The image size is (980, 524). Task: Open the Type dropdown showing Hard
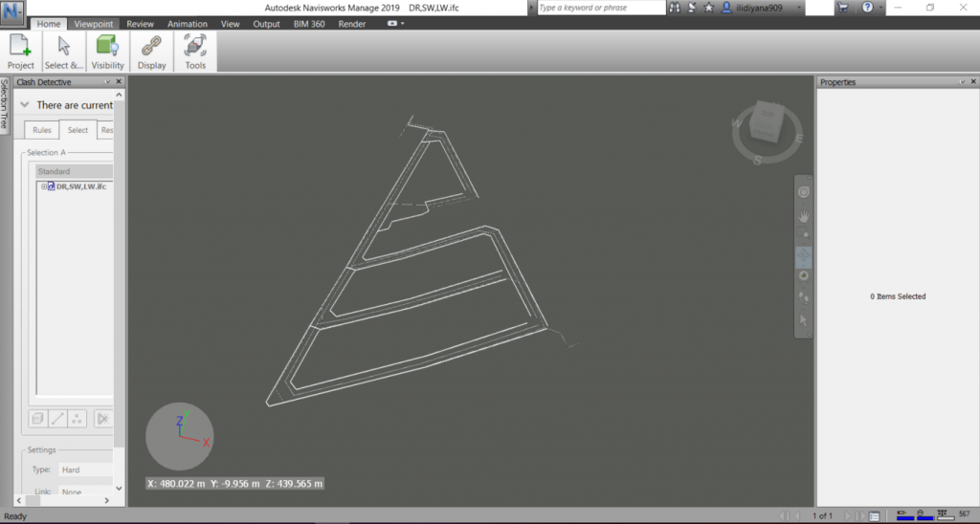pyautogui.click(x=85, y=469)
